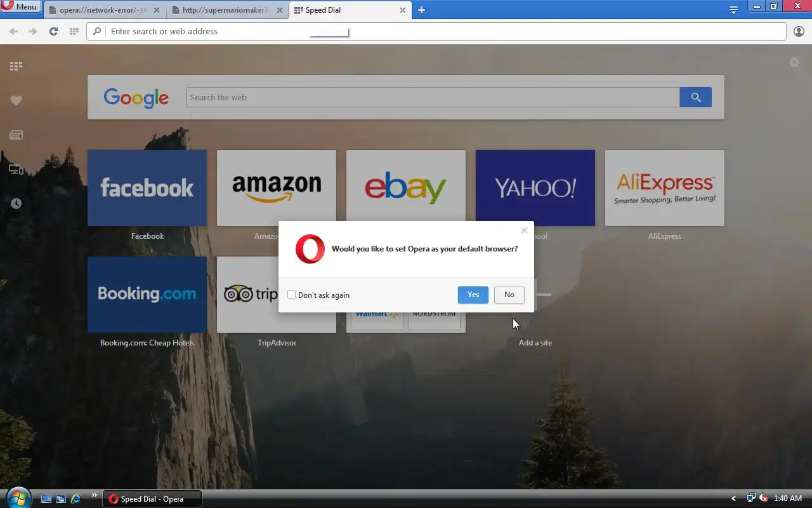Viewport: 812px width, 508px height.
Task: Close the default browser dialog
Action: click(524, 231)
